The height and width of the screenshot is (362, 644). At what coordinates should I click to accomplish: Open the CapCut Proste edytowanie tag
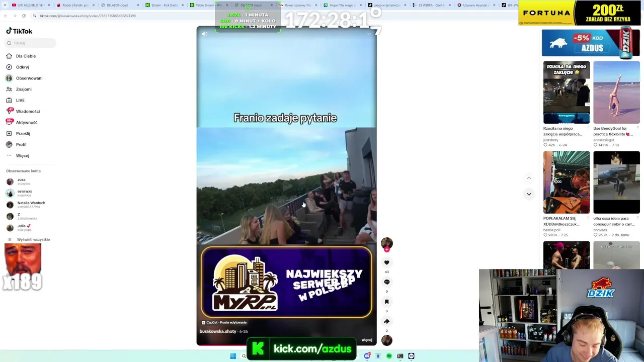[224, 323]
